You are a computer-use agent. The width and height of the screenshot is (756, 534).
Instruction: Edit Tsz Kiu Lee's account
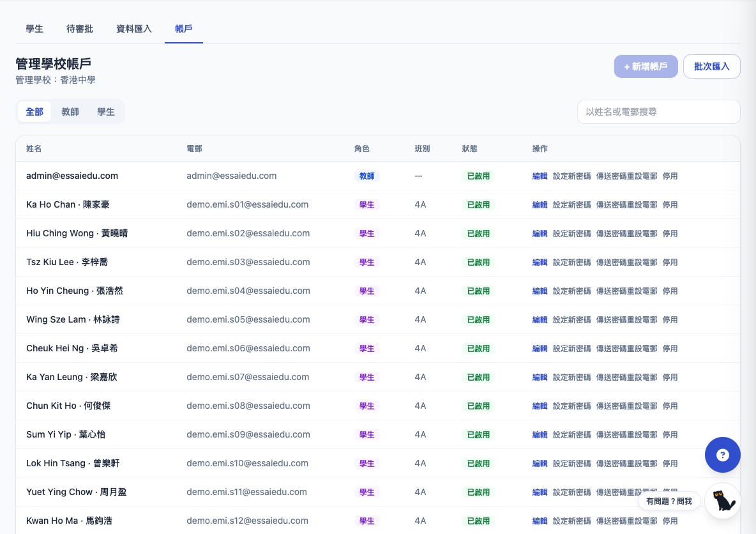540,263
